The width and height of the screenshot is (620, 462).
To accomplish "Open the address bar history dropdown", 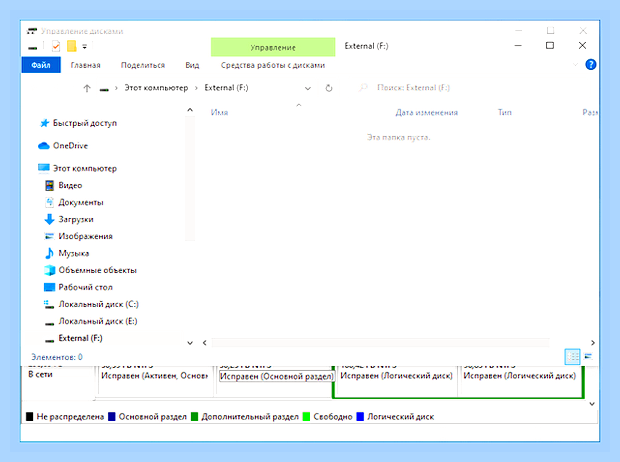I will (308, 88).
